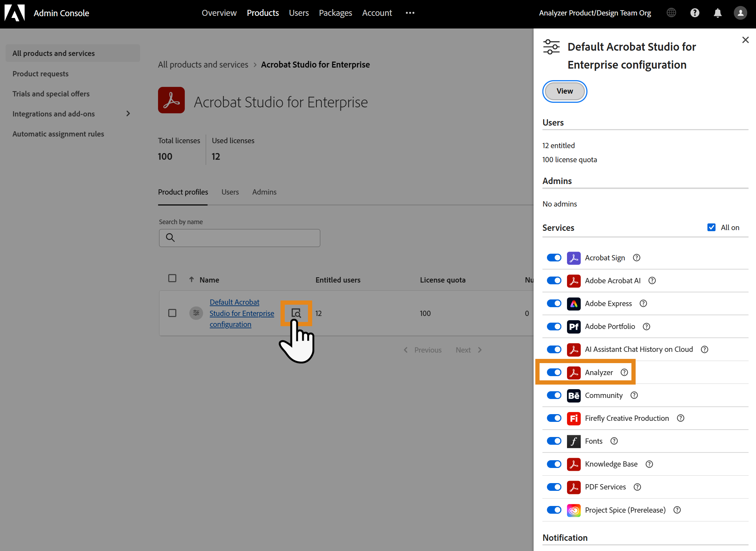Close the configuration side panel
The height and width of the screenshot is (551, 756).
point(745,40)
